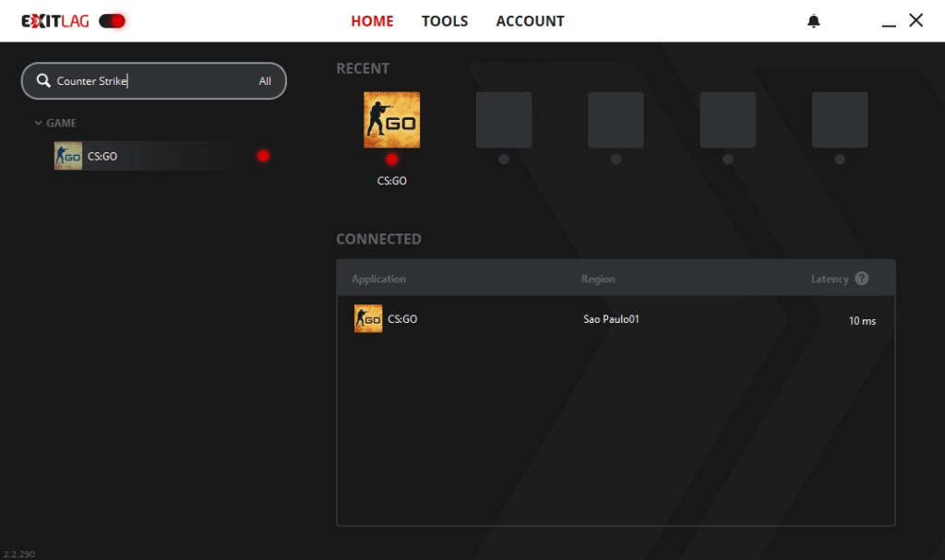Click the search magnifier icon

42,81
